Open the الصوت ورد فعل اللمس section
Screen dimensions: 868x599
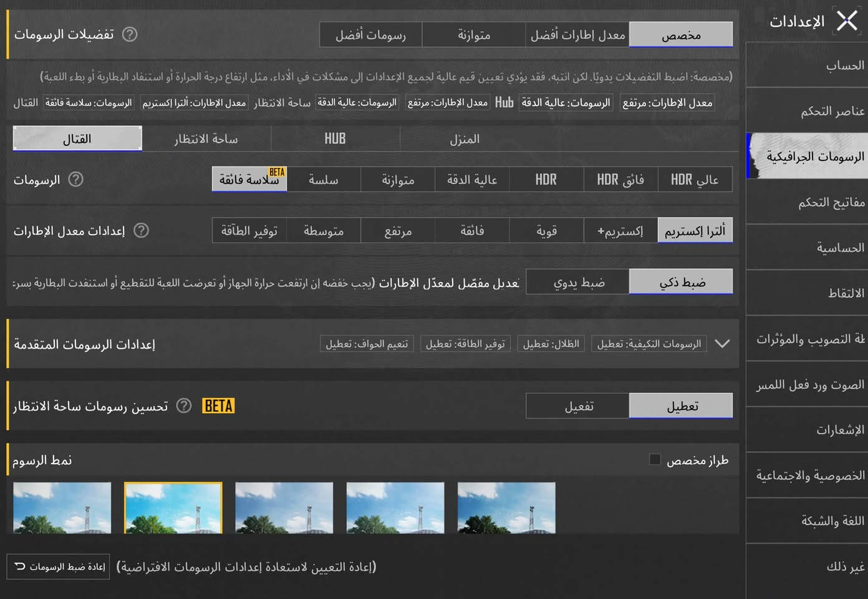pos(807,384)
